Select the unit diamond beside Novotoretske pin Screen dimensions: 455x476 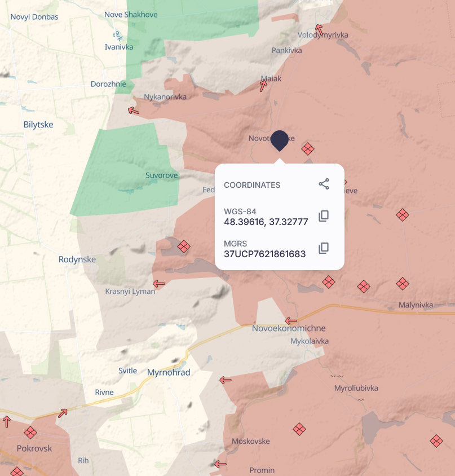308,149
